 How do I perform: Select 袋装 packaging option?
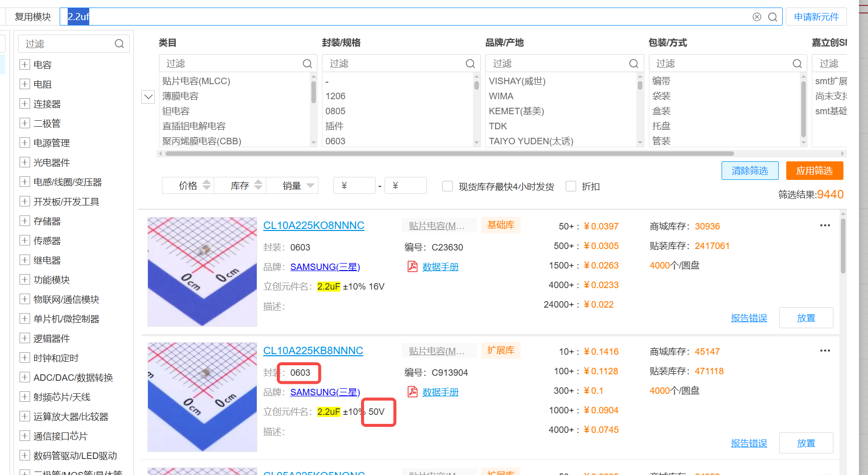[661, 96]
